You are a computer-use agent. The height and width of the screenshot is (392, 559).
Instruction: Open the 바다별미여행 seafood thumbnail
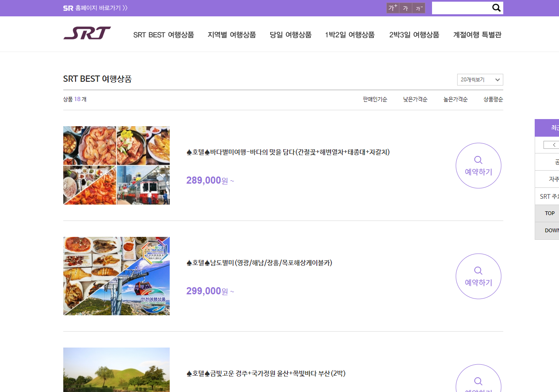[x=116, y=165]
